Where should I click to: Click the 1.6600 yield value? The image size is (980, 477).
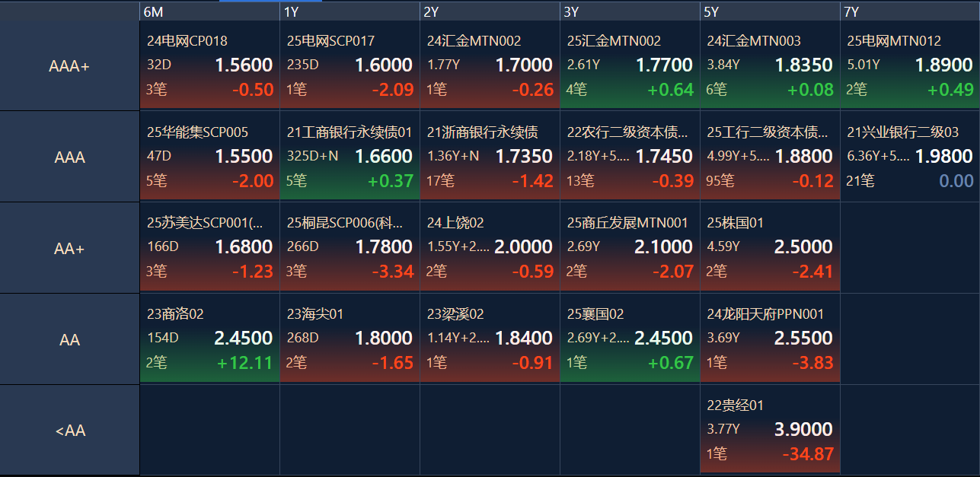pyautogui.click(x=384, y=157)
